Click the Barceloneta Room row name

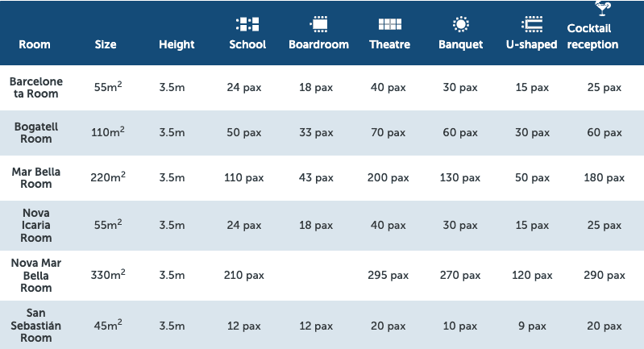(x=36, y=88)
